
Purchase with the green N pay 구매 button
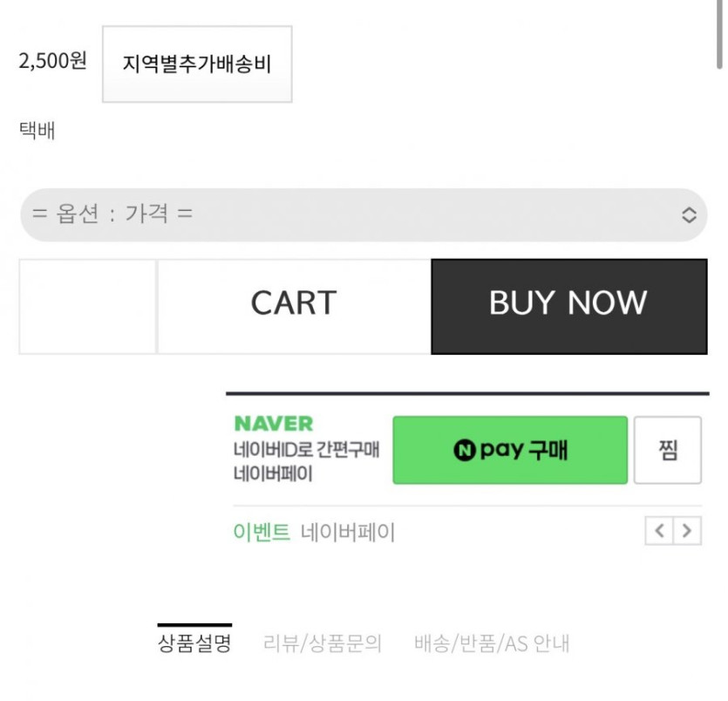click(x=510, y=450)
